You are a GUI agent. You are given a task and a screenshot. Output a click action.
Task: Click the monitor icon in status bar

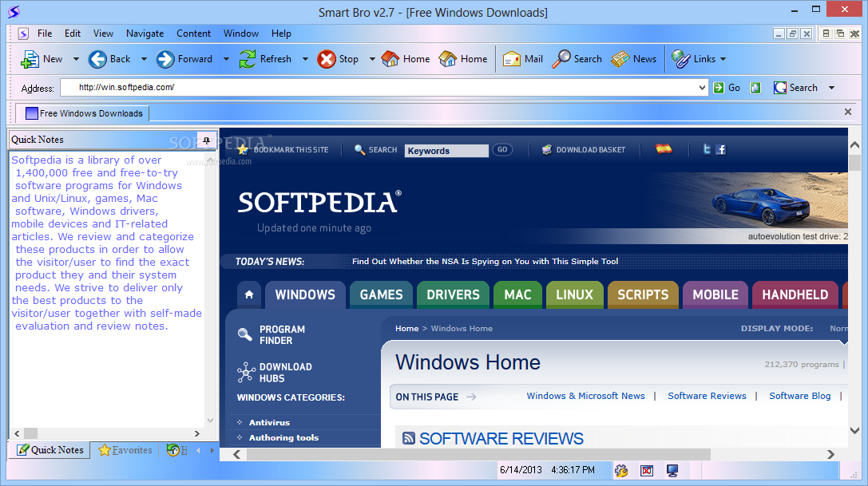[672, 471]
